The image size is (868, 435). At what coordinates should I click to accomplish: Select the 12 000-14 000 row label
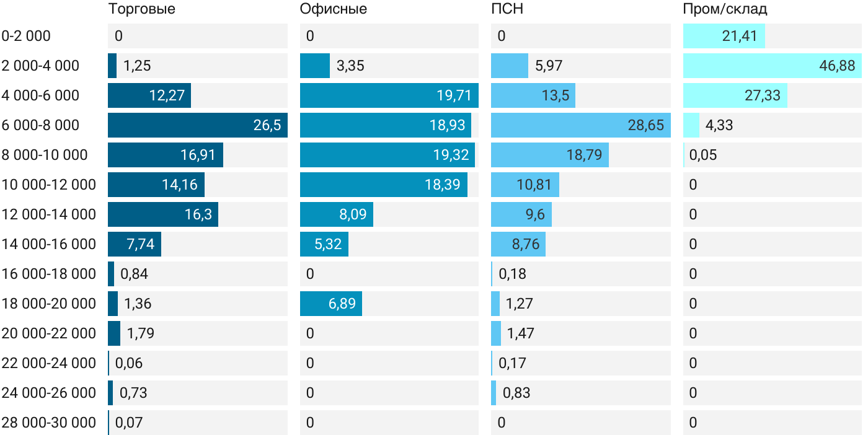(x=48, y=214)
